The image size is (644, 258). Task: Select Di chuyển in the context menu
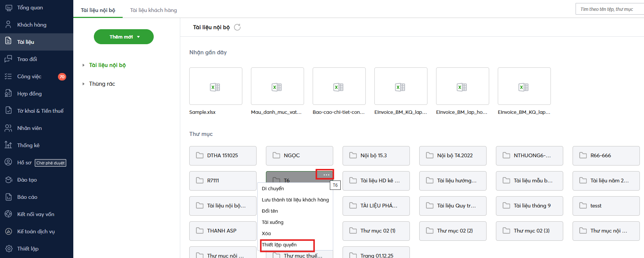tap(273, 189)
